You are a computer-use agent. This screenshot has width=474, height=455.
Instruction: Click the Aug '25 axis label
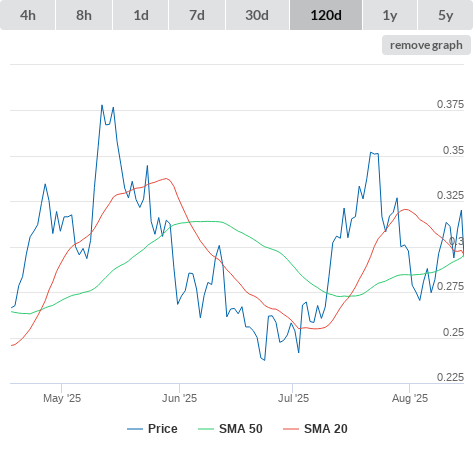point(410,398)
